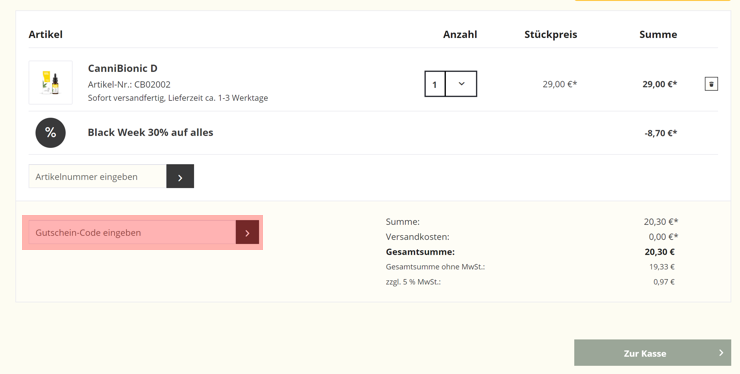Click the Gesamtsumme: bold label

[420, 252]
